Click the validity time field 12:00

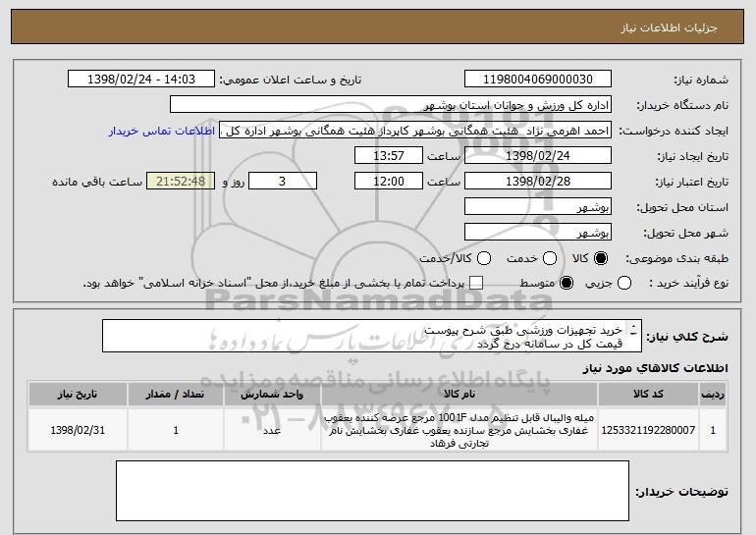pos(389,182)
